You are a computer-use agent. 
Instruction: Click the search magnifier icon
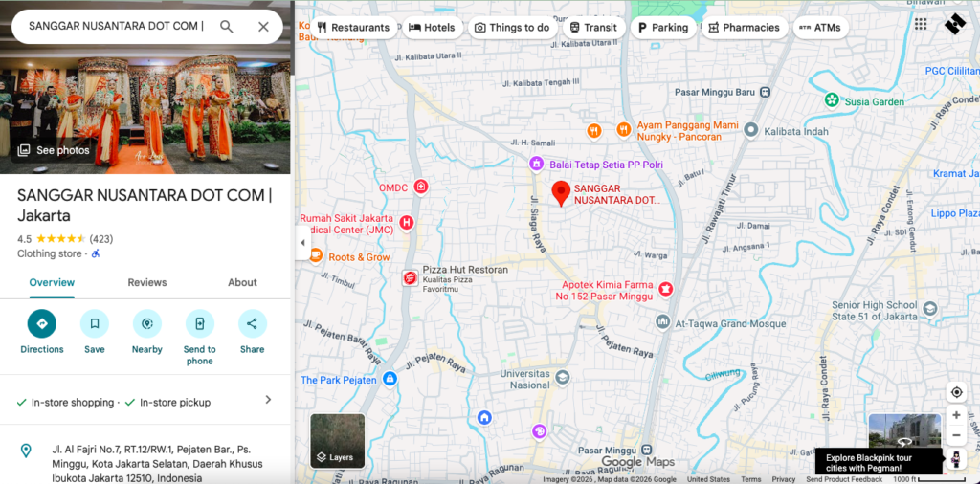[x=227, y=27]
